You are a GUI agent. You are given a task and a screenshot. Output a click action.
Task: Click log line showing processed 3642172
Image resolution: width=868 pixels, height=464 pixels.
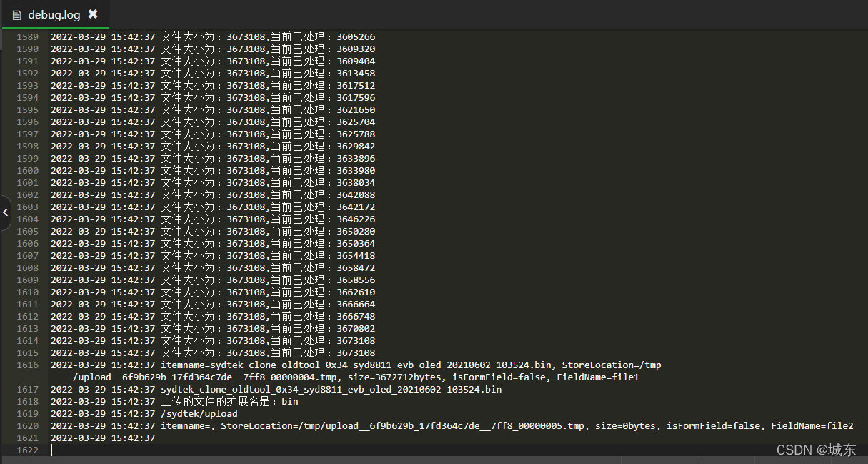point(213,207)
